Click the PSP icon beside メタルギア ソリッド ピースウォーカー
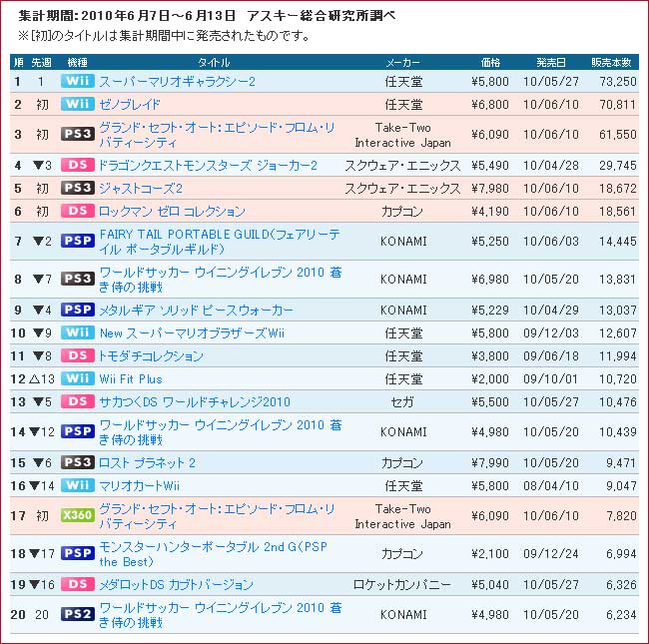The width and height of the screenshot is (649, 644). [78, 310]
